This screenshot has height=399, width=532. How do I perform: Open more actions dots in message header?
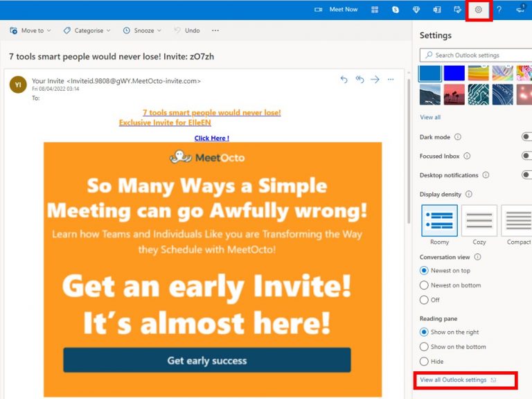coord(391,80)
